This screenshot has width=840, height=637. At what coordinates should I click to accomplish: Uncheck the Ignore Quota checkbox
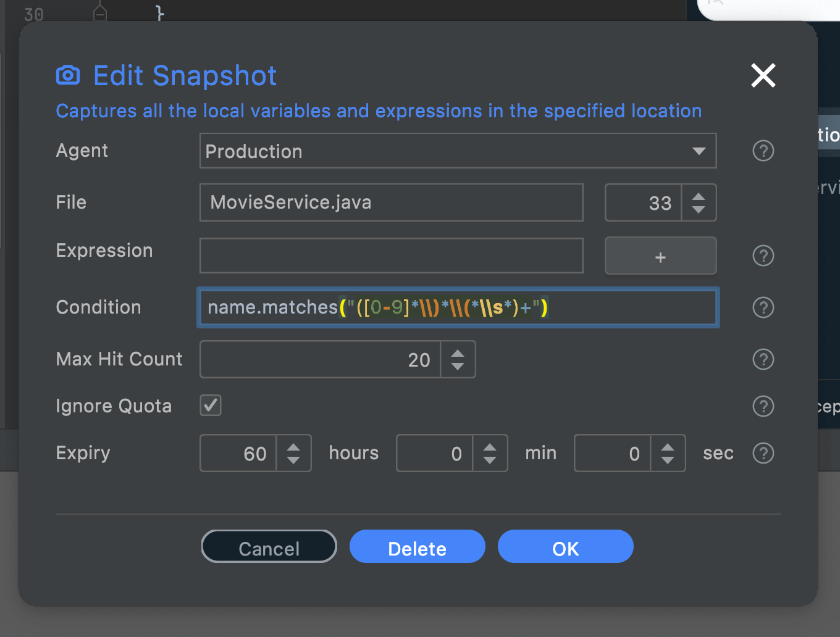click(211, 406)
